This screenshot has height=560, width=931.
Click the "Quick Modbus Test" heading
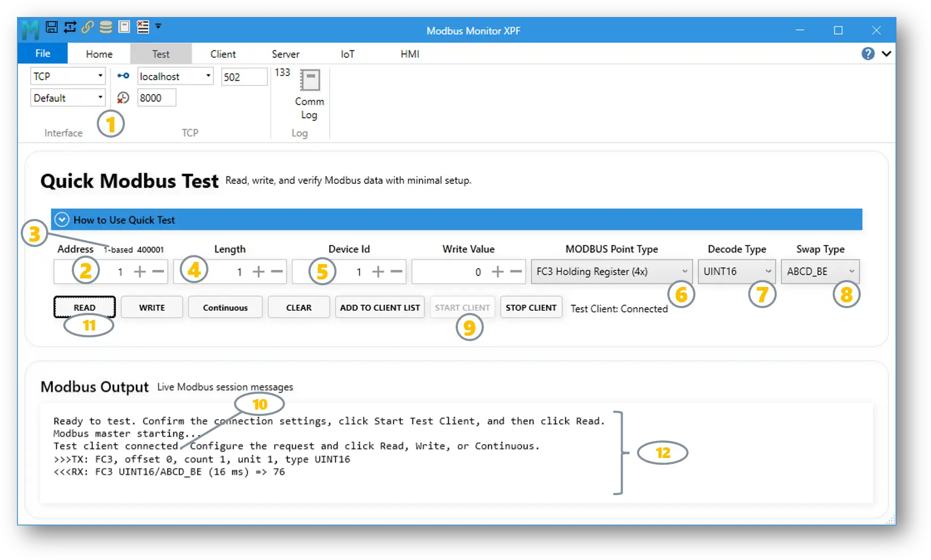[x=129, y=181]
